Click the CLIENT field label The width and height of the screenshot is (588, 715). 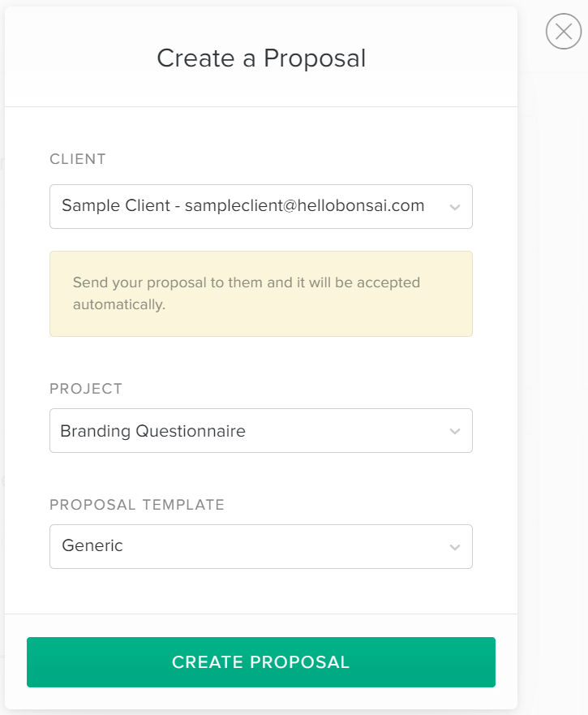[77, 159]
